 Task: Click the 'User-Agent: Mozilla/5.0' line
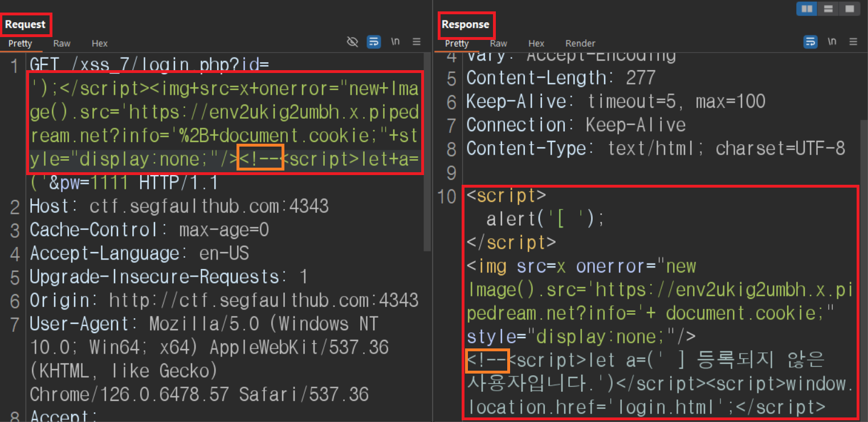(203, 324)
